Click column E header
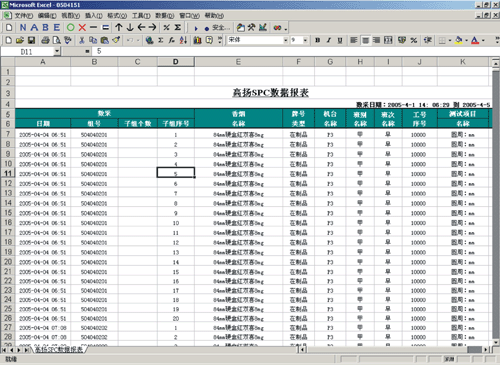 [238, 62]
